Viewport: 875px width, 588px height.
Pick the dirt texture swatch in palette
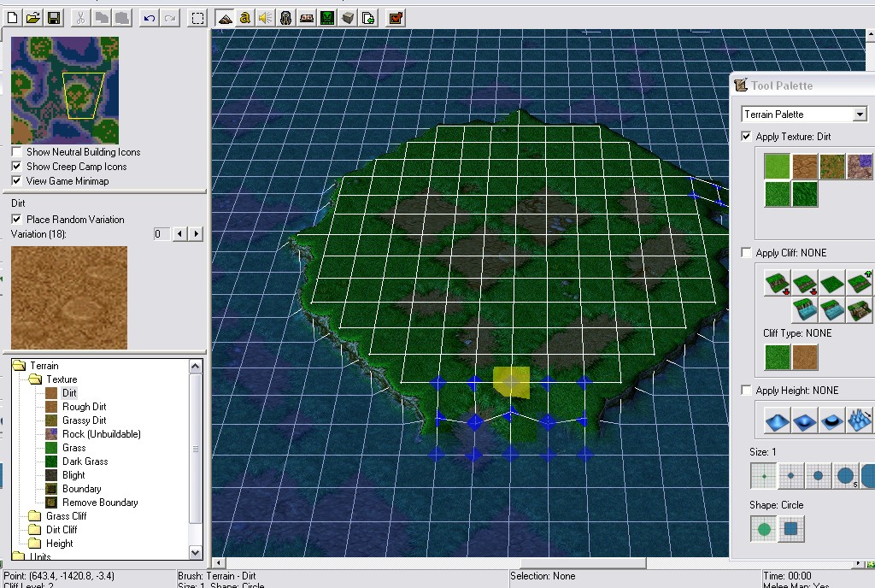[804, 167]
